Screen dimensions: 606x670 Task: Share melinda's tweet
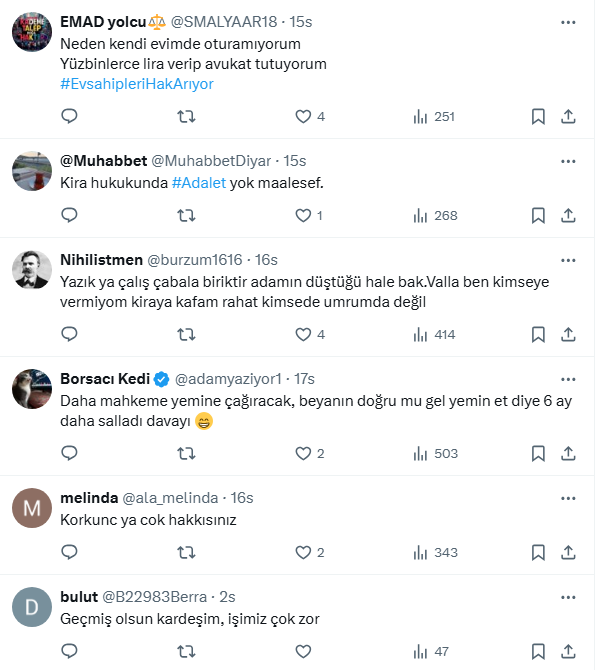pos(568,552)
